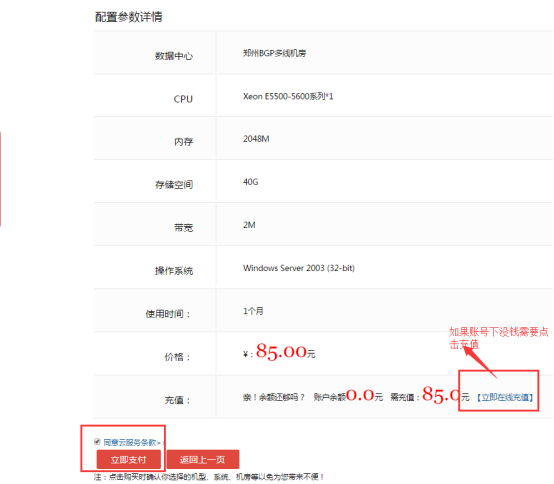554x484 pixels.
Task: Click the 配置参数详情 heading
Action: (x=129, y=17)
